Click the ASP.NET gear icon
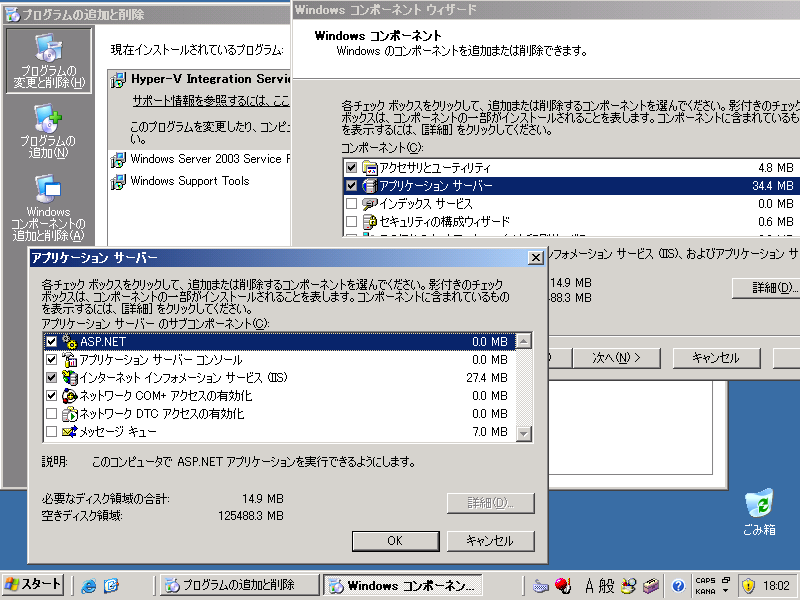800x600 pixels. tap(69, 341)
